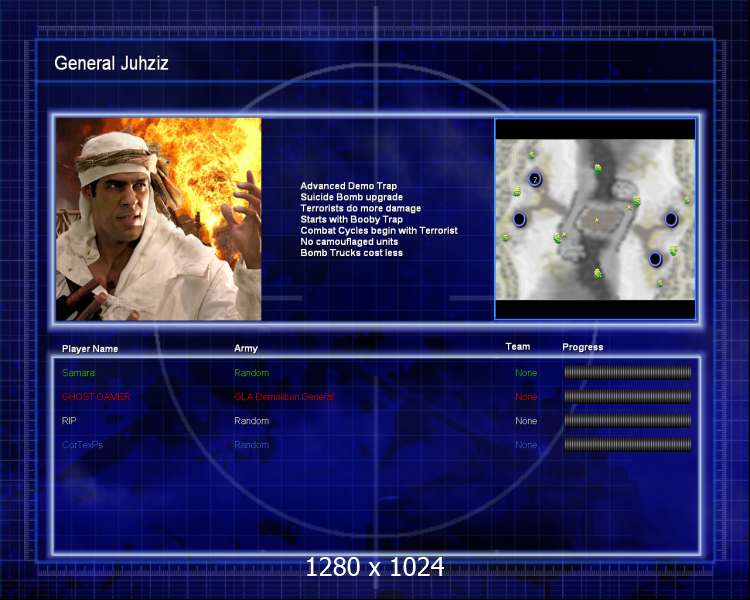Click CorTexPs's Random army entry

tap(252, 444)
